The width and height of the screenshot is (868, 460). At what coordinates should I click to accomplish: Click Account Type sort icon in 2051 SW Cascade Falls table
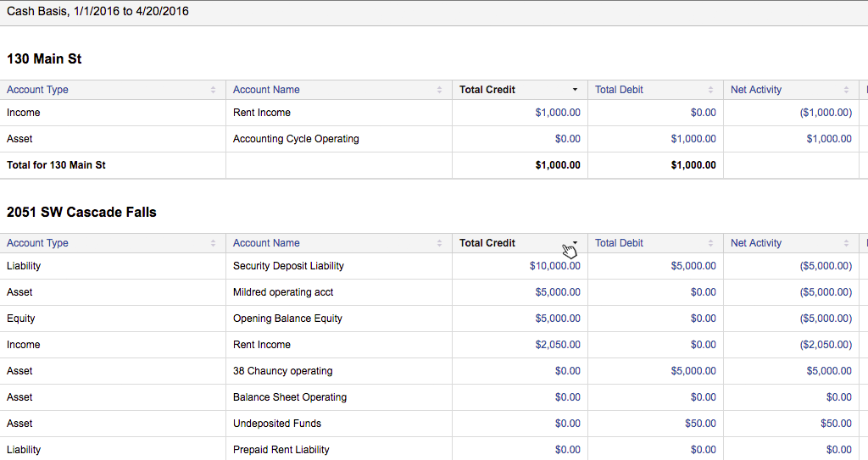(213, 243)
